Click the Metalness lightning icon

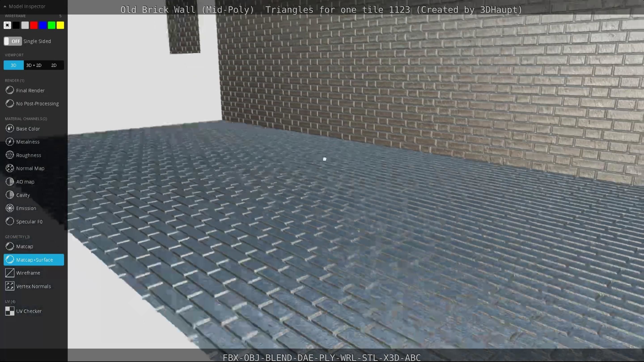[x=10, y=142]
